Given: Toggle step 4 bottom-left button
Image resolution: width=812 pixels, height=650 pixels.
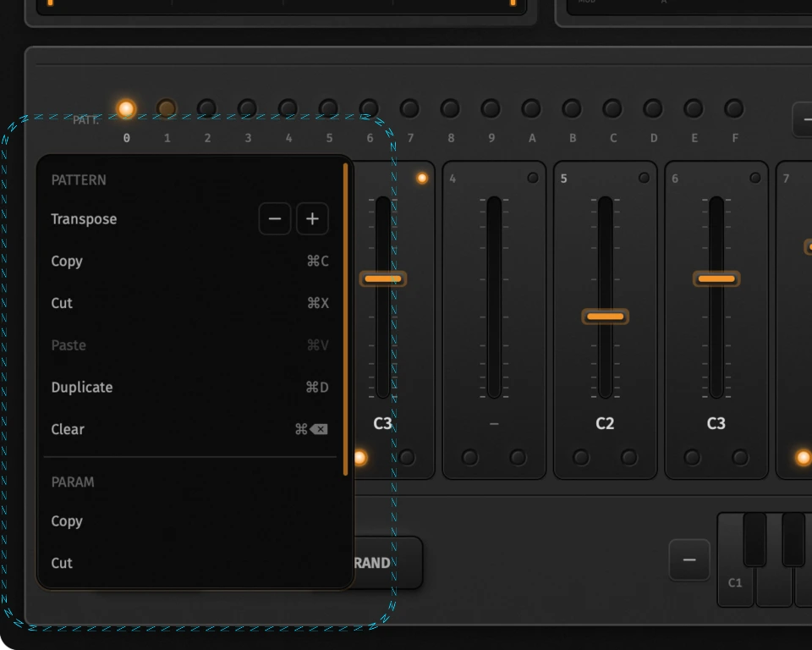Looking at the screenshot, I should [469, 457].
